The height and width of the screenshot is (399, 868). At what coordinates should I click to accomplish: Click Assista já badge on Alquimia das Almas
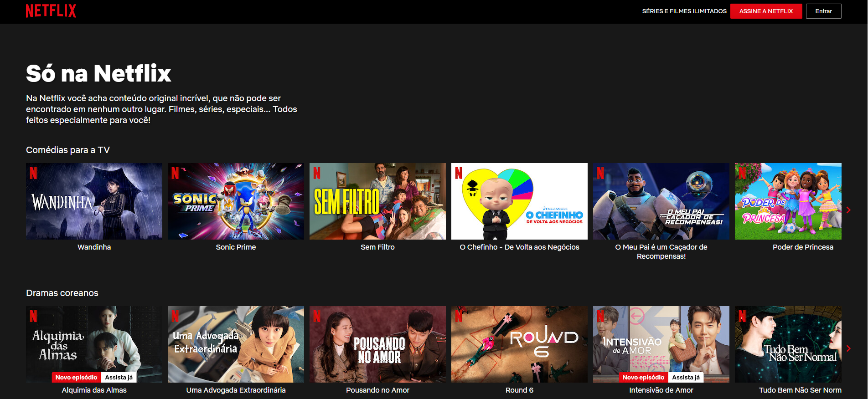point(119,377)
